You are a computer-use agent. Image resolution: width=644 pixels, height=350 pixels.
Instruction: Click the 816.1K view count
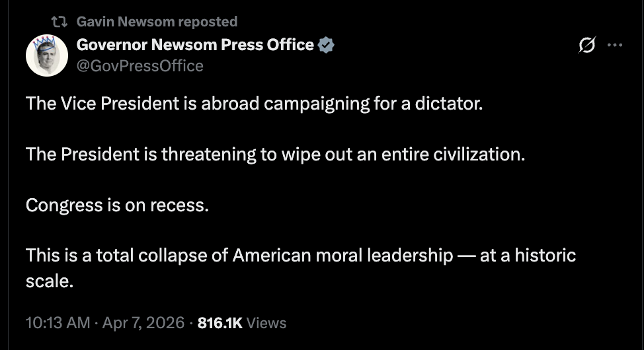pos(220,323)
